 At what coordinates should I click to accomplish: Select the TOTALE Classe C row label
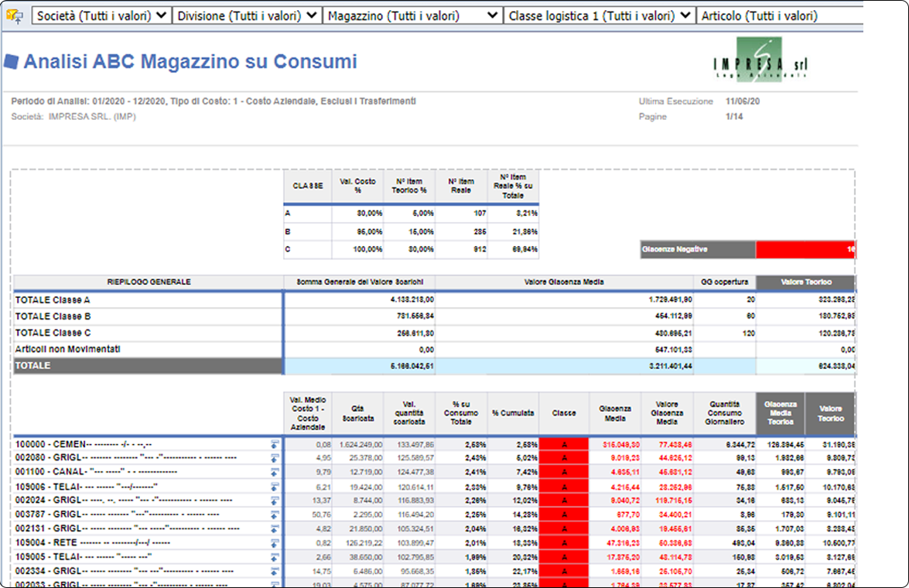[53, 333]
